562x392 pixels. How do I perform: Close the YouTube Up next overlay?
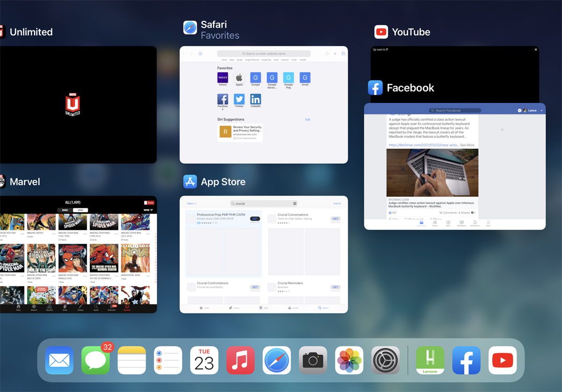click(536, 50)
